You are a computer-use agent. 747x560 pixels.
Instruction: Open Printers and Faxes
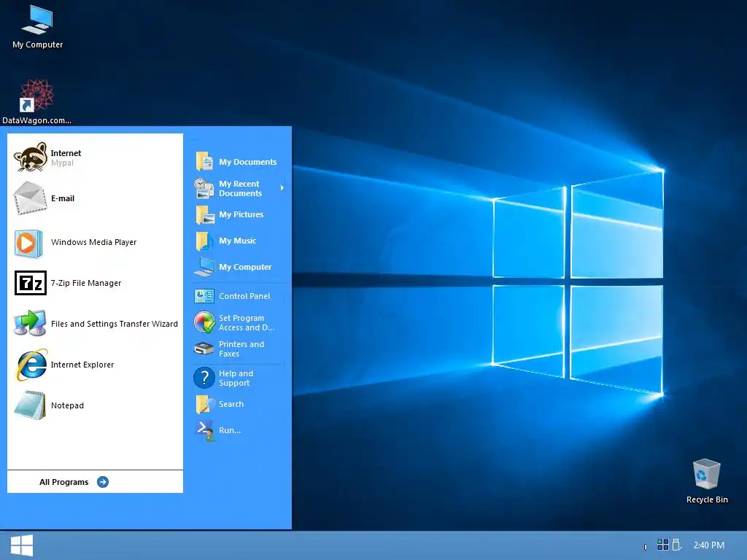(x=239, y=349)
